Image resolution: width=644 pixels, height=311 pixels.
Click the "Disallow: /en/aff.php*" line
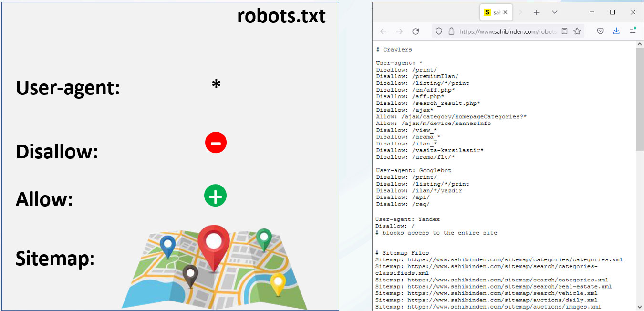[415, 90]
